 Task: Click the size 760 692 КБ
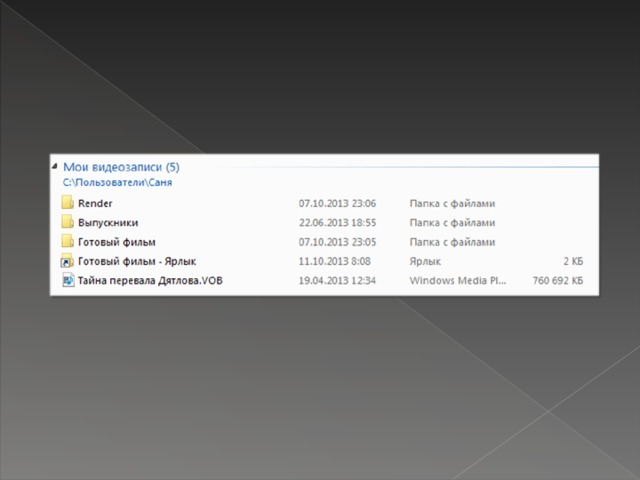558,280
